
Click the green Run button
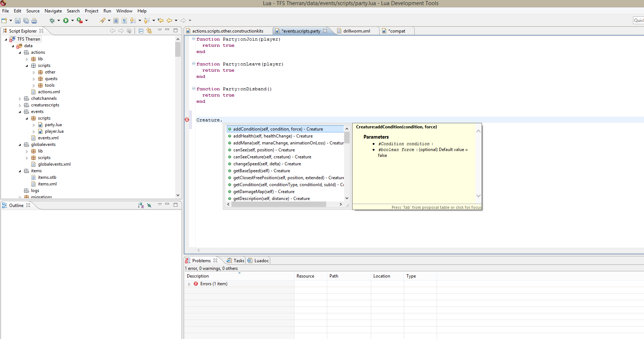pos(66,20)
